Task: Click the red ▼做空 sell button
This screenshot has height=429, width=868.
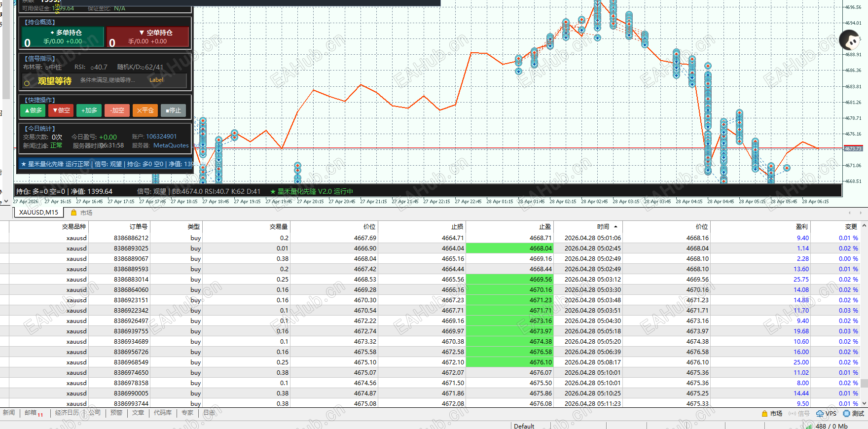Action: [61, 110]
